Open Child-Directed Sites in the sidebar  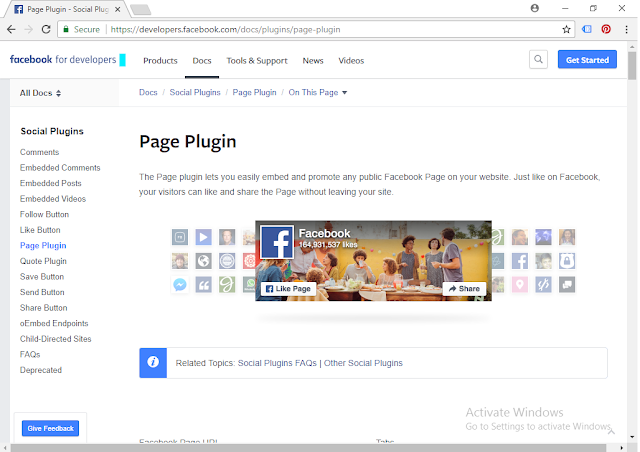point(56,338)
